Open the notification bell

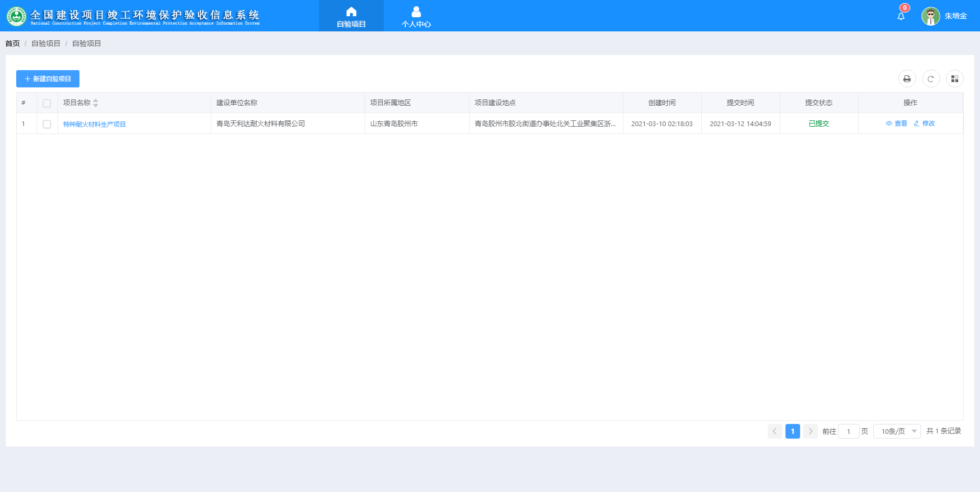coord(901,16)
